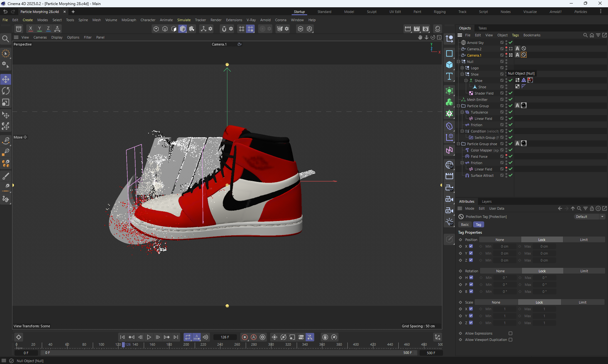Go to the start of animation

click(x=122, y=337)
